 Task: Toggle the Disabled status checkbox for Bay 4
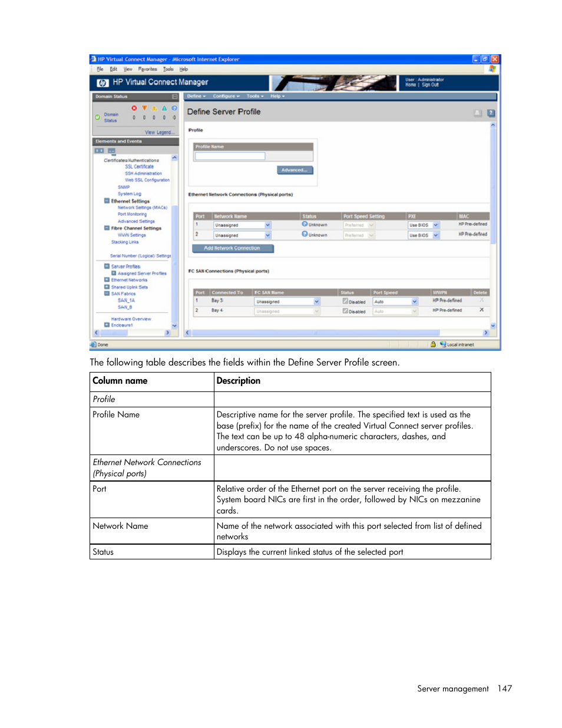click(345, 311)
